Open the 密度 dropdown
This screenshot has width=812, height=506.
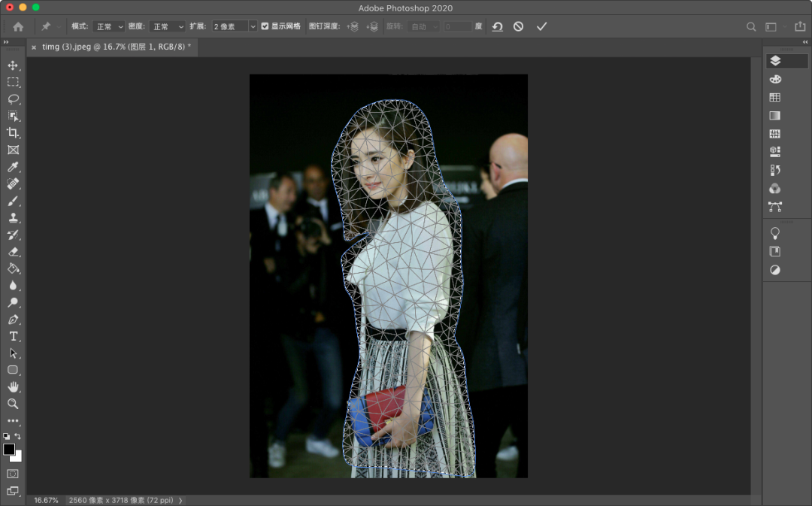click(x=167, y=26)
